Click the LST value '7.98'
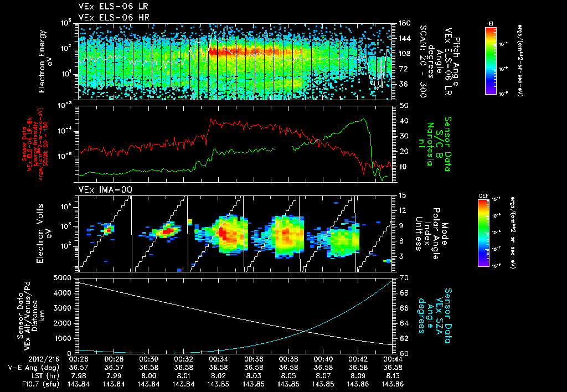Screen dimensions: 567x392 pyautogui.click(x=79, y=376)
